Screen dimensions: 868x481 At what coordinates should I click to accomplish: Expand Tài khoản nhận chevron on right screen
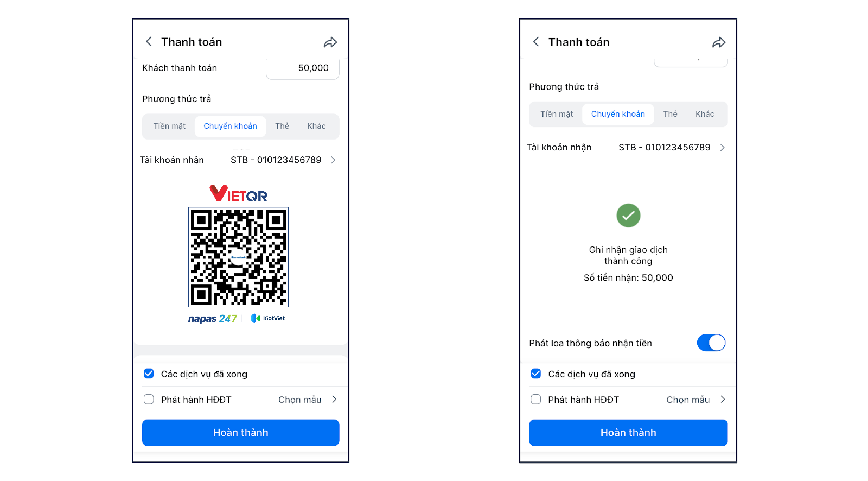coord(722,147)
